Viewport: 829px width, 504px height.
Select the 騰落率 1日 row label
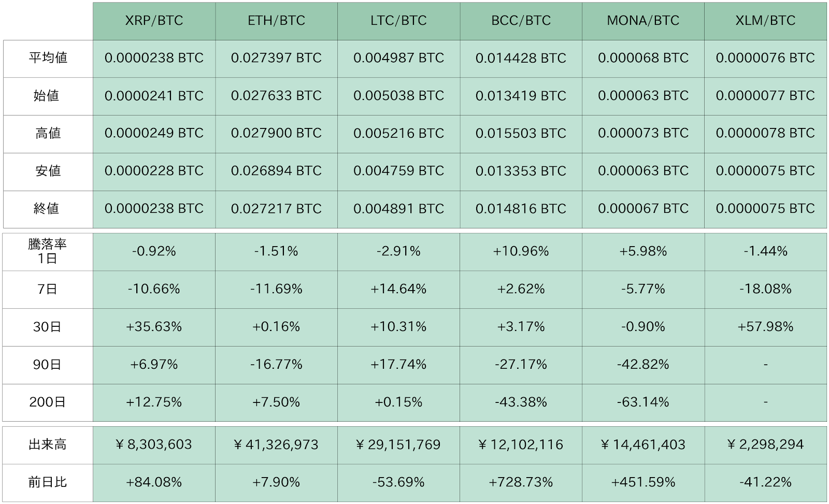point(48,251)
